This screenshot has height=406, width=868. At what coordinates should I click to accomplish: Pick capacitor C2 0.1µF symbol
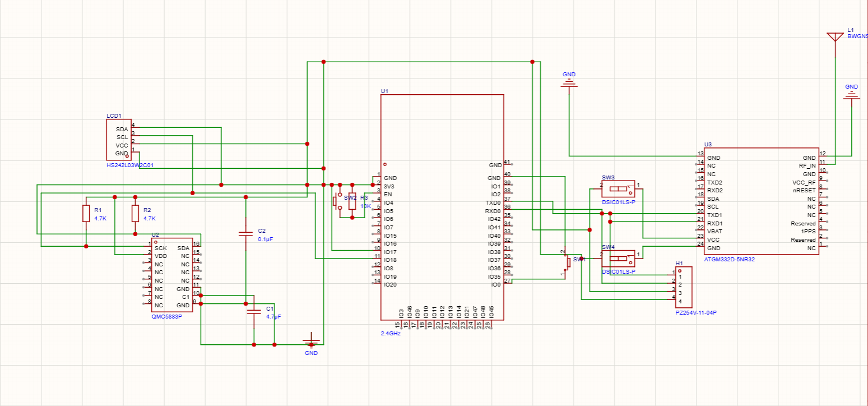click(245, 234)
